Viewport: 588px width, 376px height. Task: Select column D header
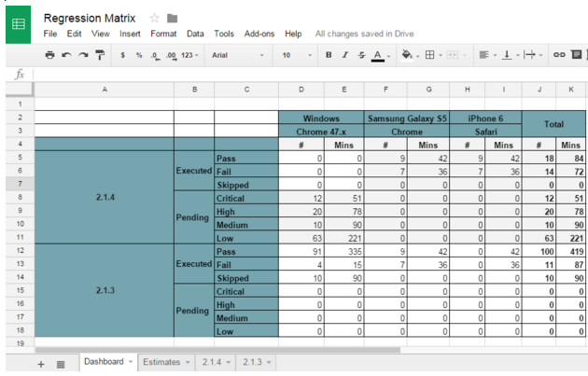click(301, 90)
